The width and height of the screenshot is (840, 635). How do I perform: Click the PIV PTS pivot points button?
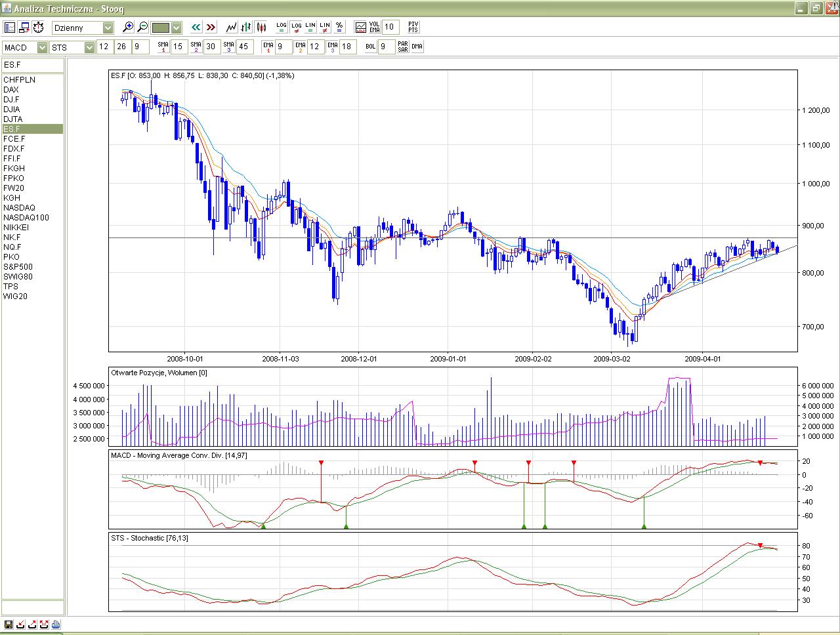[x=413, y=28]
